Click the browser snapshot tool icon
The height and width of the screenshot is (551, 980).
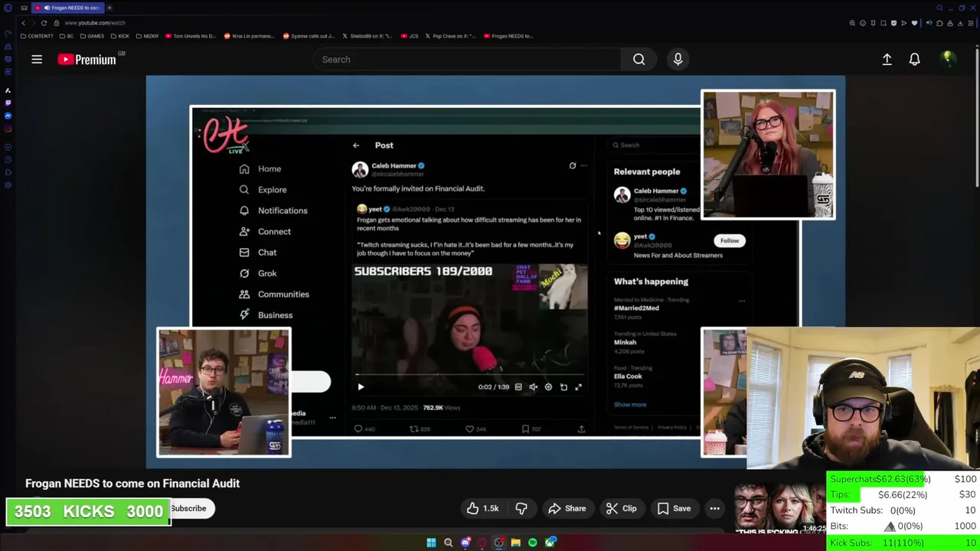[x=884, y=23]
